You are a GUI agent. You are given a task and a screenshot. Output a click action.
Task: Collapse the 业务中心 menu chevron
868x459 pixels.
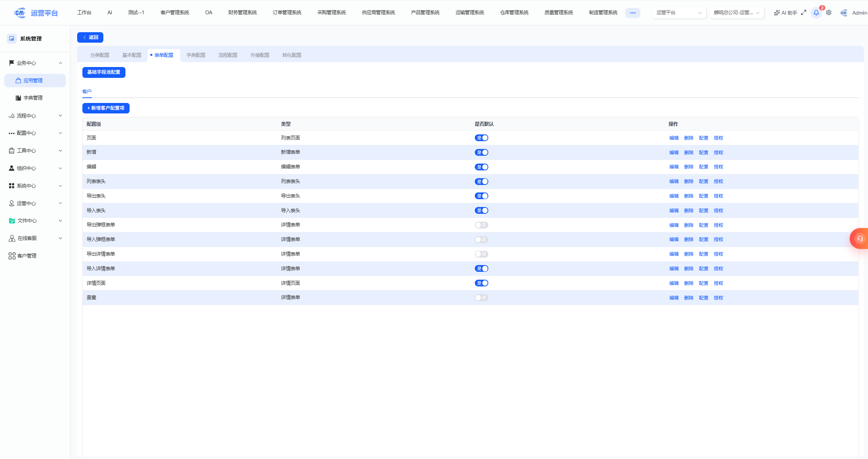click(60, 63)
